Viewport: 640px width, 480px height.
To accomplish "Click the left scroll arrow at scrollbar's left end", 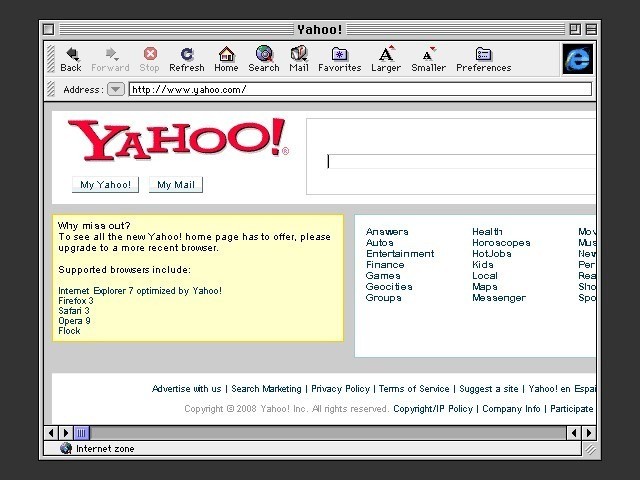I will pyautogui.click(x=51, y=433).
